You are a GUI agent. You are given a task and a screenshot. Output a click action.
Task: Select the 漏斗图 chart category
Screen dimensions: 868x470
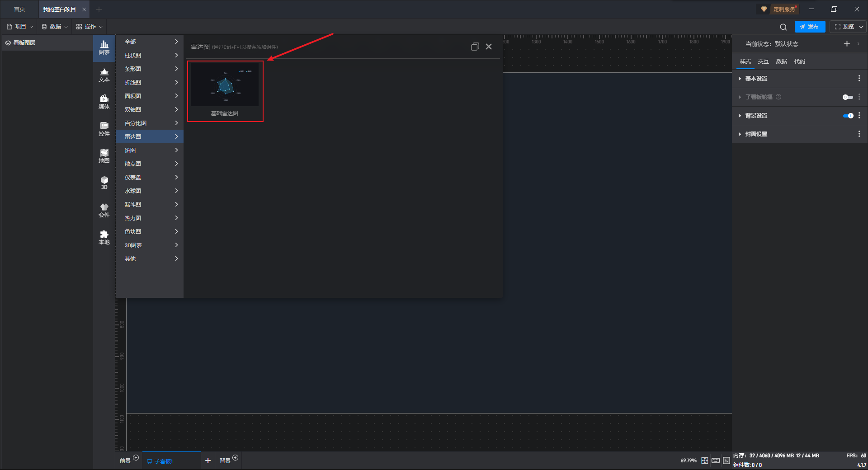(x=150, y=204)
